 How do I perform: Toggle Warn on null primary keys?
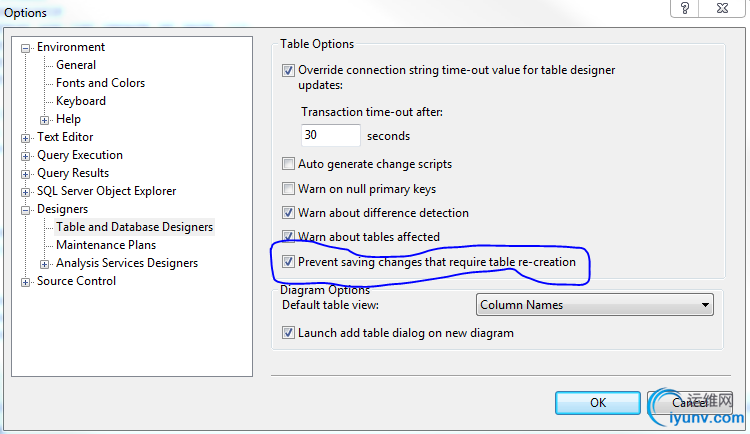click(x=288, y=189)
